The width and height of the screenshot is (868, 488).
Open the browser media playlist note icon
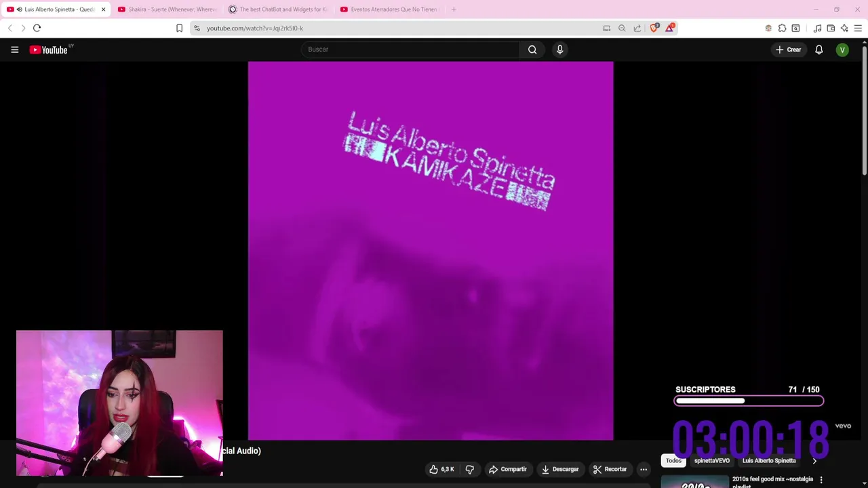[x=817, y=28]
